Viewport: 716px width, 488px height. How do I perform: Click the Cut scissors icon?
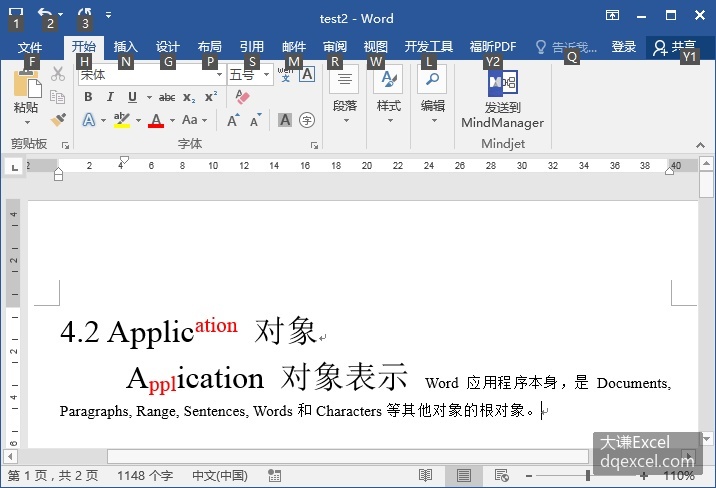click(x=58, y=74)
